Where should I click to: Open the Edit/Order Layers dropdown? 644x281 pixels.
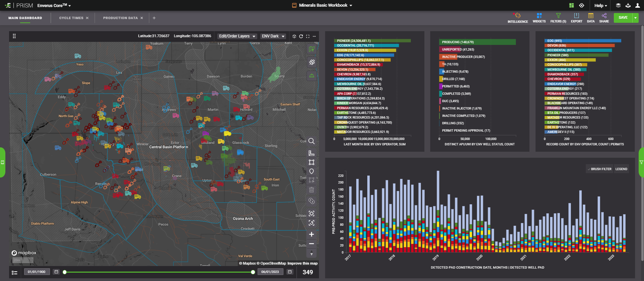click(x=237, y=36)
